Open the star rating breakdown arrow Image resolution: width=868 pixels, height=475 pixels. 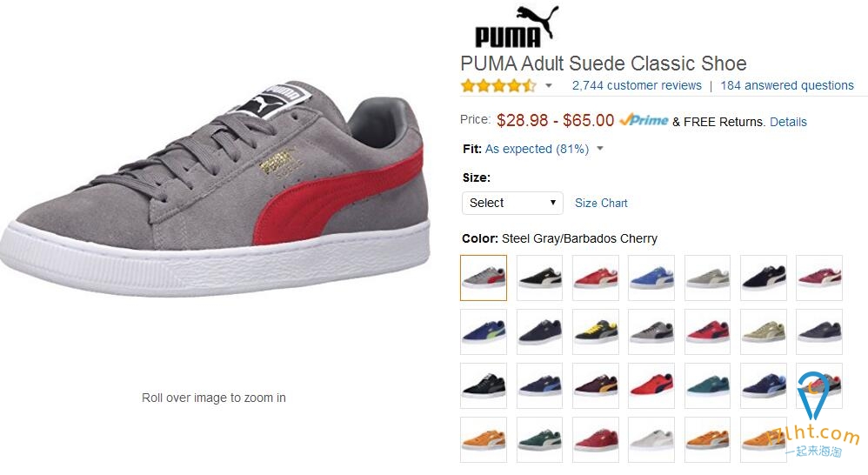click(x=549, y=86)
